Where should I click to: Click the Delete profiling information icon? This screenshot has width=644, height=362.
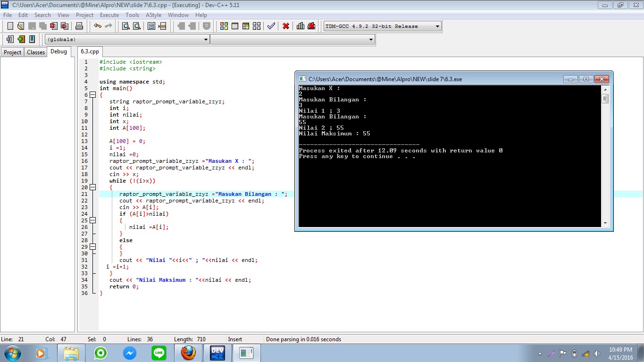click(x=311, y=26)
